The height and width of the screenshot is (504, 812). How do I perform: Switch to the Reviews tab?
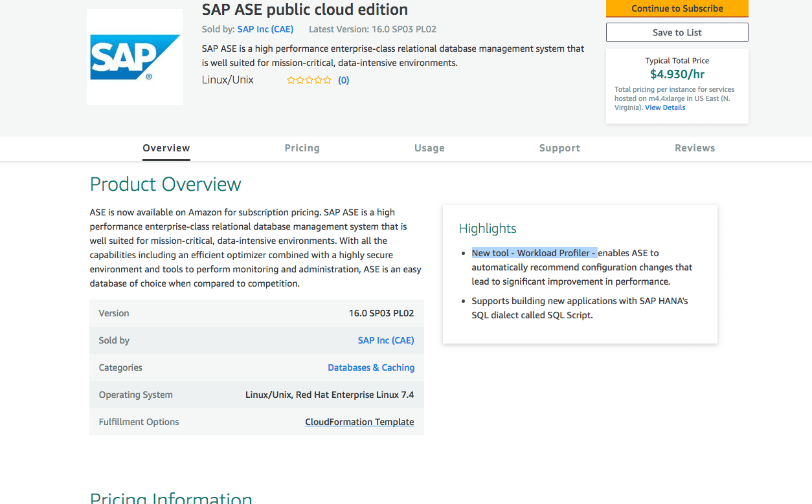[x=695, y=148]
